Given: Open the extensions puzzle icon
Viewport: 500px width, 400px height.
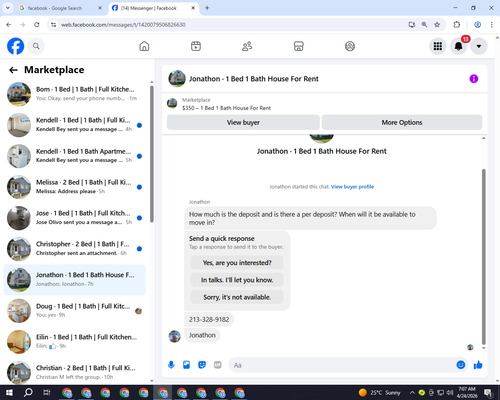Looking at the screenshot, I should 457,25.
